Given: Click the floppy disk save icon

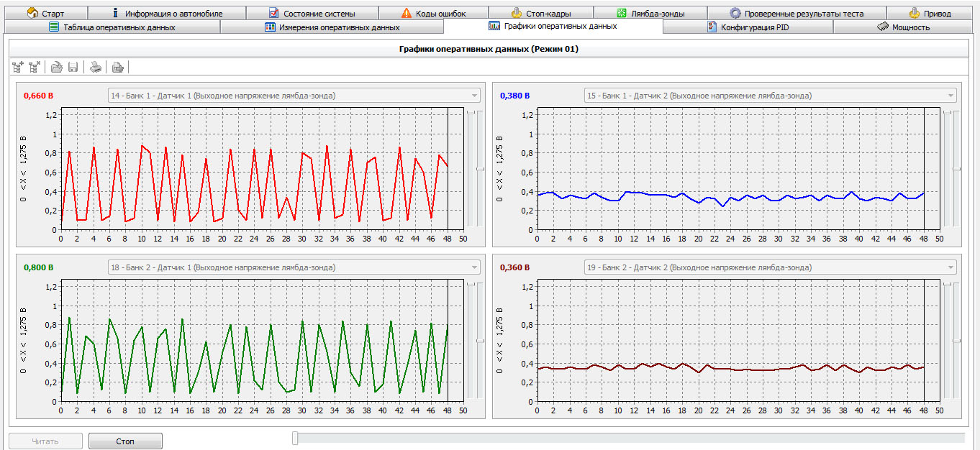Looking at the screenshot, I should pyautogui.click(x=73, y=67).
